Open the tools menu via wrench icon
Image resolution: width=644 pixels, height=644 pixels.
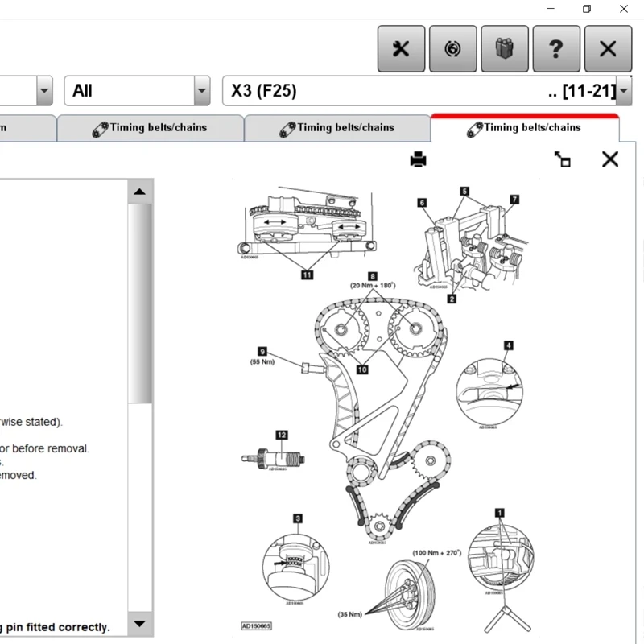[400, 48]
